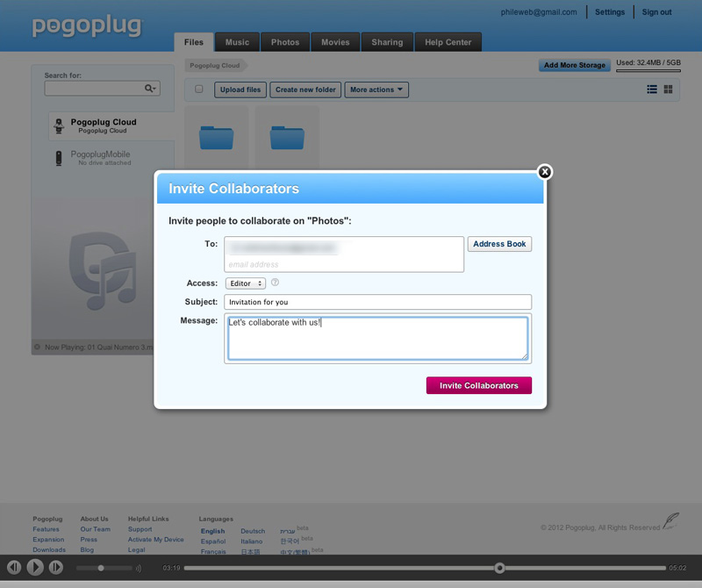This screenshot has width=702, height=588.
Task: Adjust the volume slider knob
Action: (101, 568)
